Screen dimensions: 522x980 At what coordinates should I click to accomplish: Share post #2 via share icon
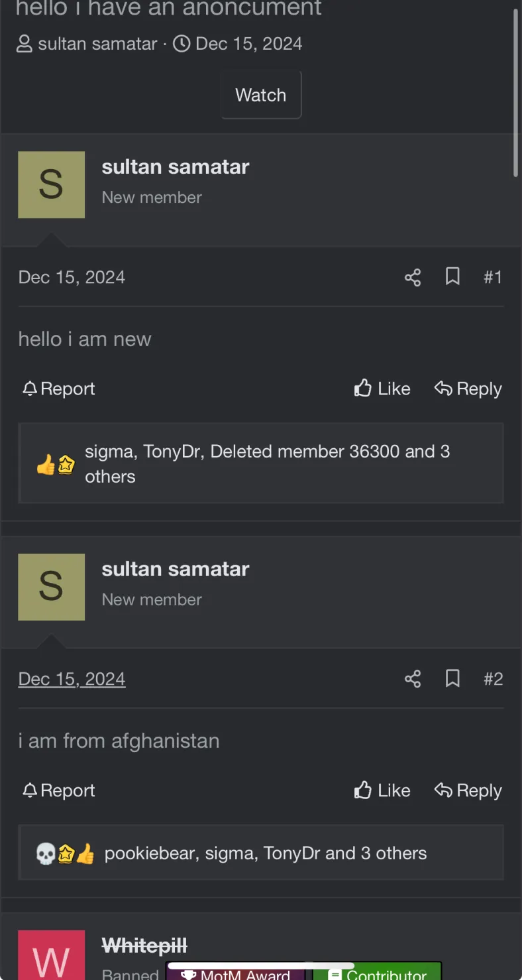(x=413, y=679)
